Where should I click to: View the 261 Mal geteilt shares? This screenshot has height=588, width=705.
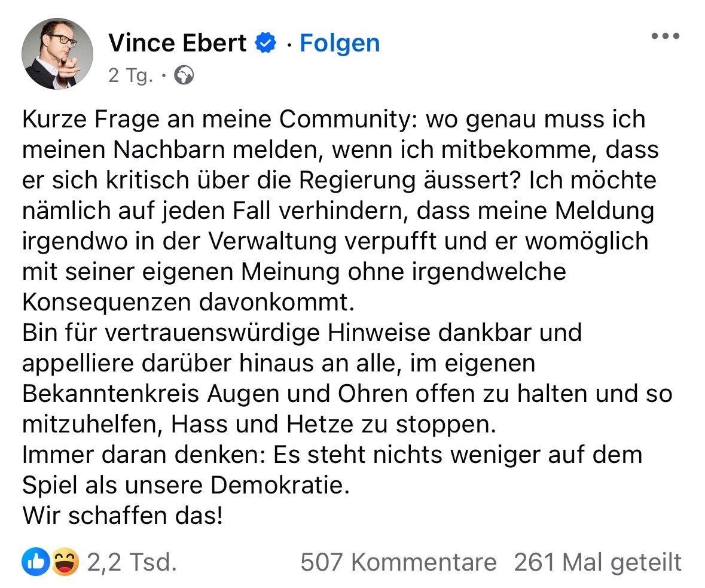click(x=597, y=562)
